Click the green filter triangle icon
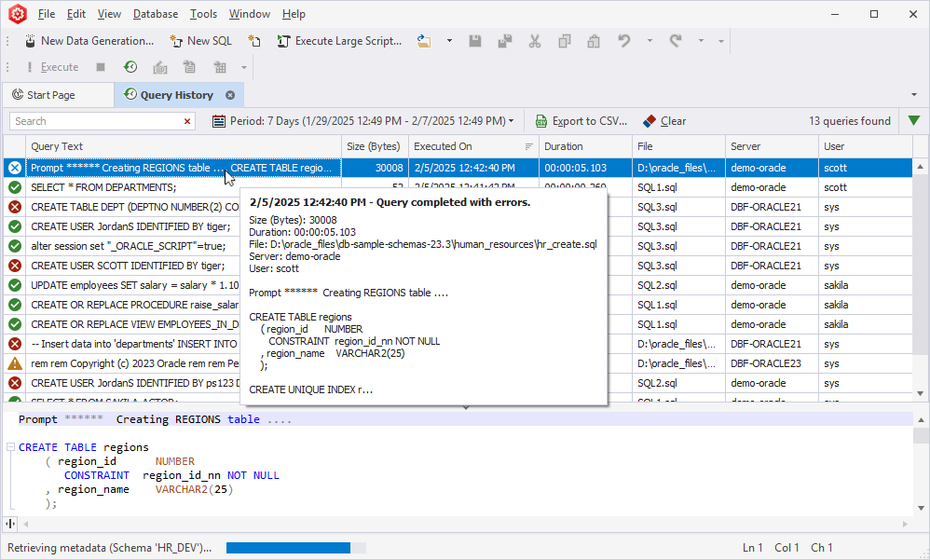This screenshot has width=930, height=560. click(914, 121)
